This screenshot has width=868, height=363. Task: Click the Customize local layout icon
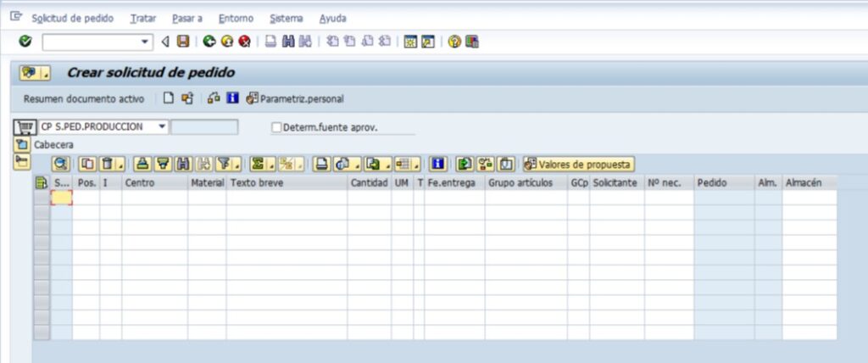pyautogui.click(x=472, y=42)
